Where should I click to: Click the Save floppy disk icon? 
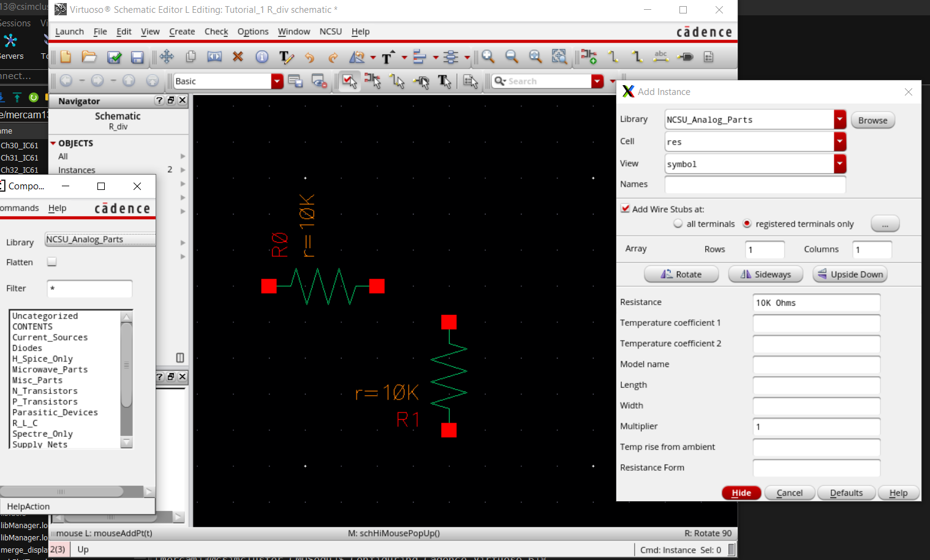(137, 57)
